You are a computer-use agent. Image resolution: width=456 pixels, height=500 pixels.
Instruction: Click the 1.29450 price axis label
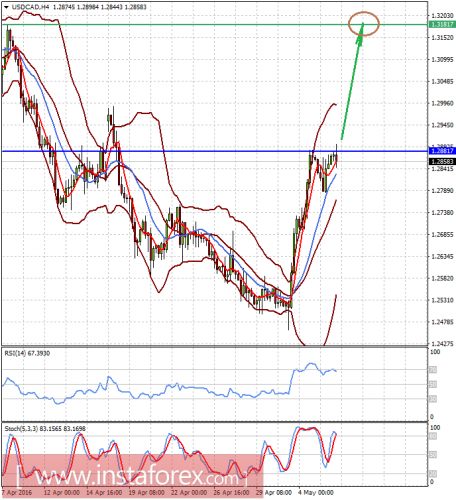tap(443, 125)
